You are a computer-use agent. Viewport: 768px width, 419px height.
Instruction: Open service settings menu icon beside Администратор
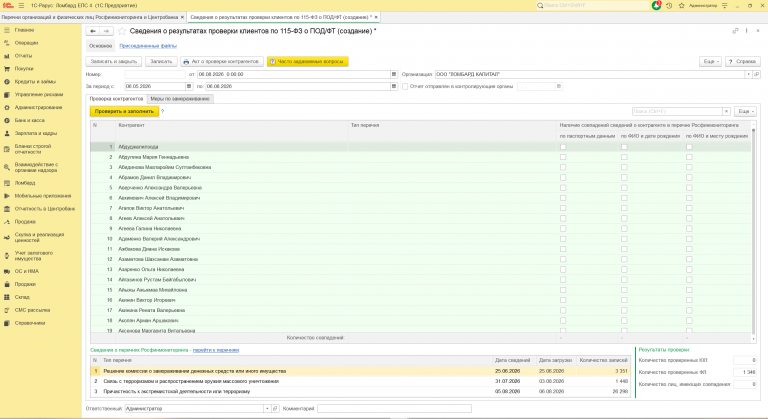click(x=724, y=5)
